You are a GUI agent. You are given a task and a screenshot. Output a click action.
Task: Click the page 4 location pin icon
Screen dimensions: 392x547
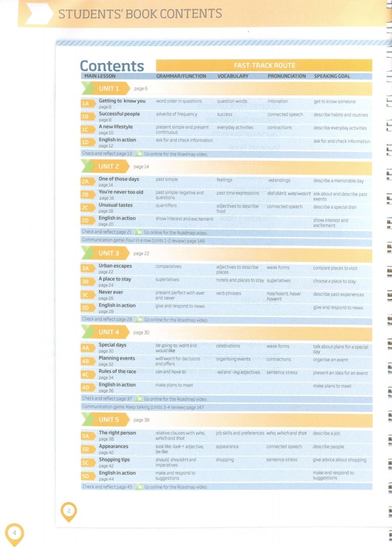click(14, 534)
